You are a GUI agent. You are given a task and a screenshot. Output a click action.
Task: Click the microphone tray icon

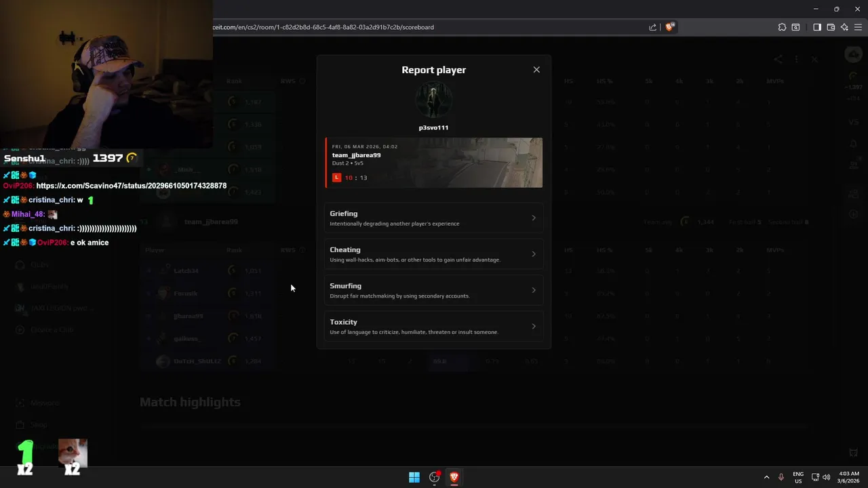tap(781, 477)
